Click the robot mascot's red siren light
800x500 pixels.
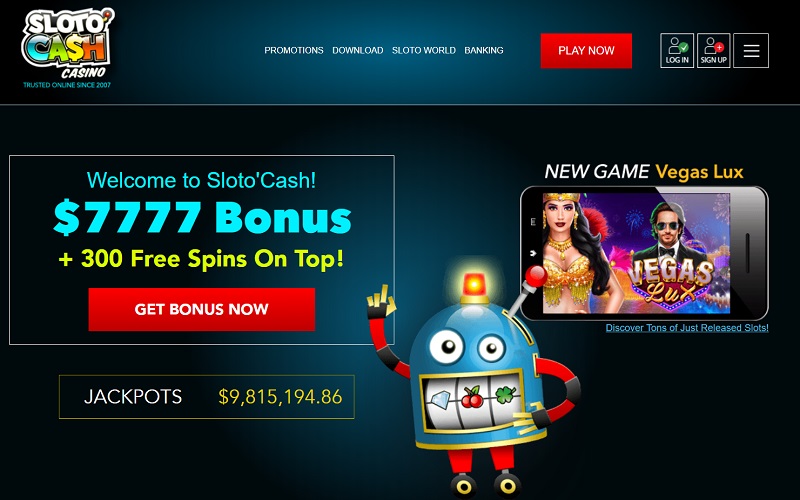point(474,288)
